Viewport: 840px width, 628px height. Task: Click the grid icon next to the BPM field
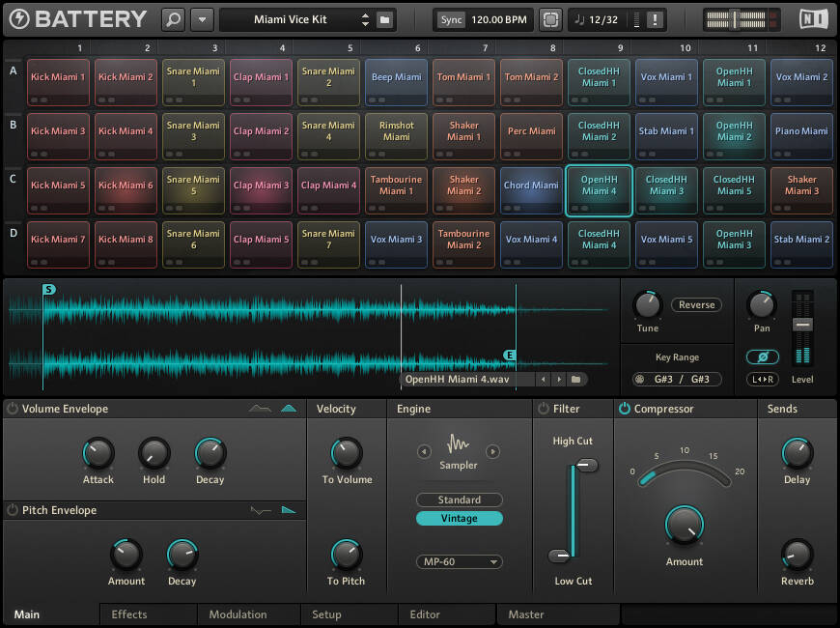pos(550,18)
